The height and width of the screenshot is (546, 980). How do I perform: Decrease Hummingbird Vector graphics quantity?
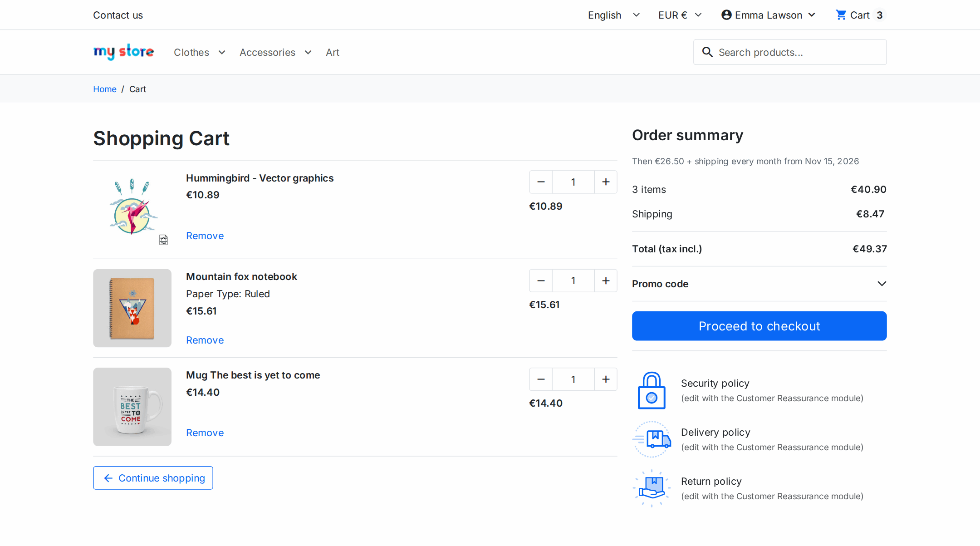pos(541,182)
